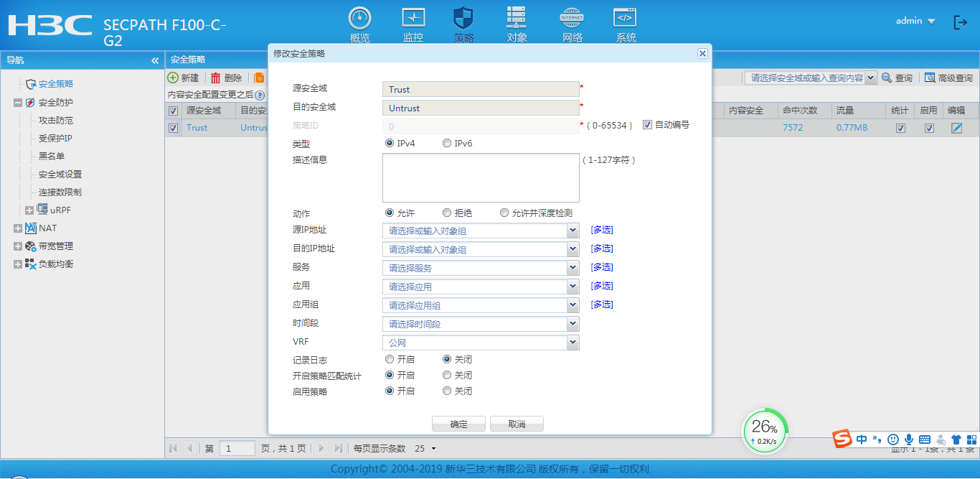Click Sogou microphone voice input icon

coord(909,440)
